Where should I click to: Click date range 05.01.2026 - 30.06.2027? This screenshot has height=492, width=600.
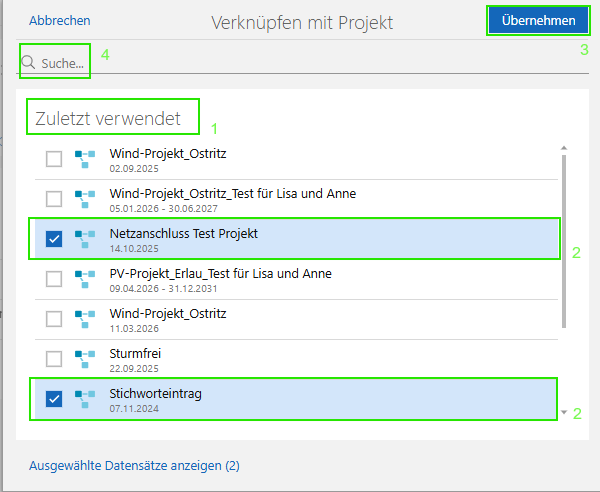pyautogui.click(x=163, y=209)
